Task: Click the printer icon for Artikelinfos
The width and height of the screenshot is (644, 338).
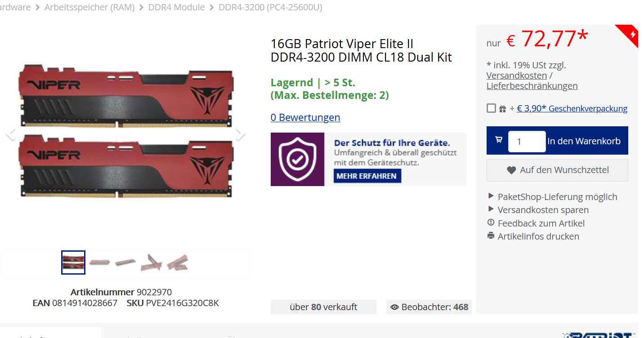Action: tap(491, 236)
